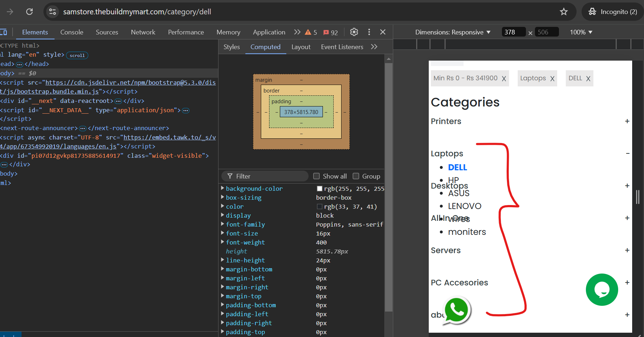Screen dimensions: 644x337
Task: Click the viewport height field showing 506
Action: coord(547,32)
